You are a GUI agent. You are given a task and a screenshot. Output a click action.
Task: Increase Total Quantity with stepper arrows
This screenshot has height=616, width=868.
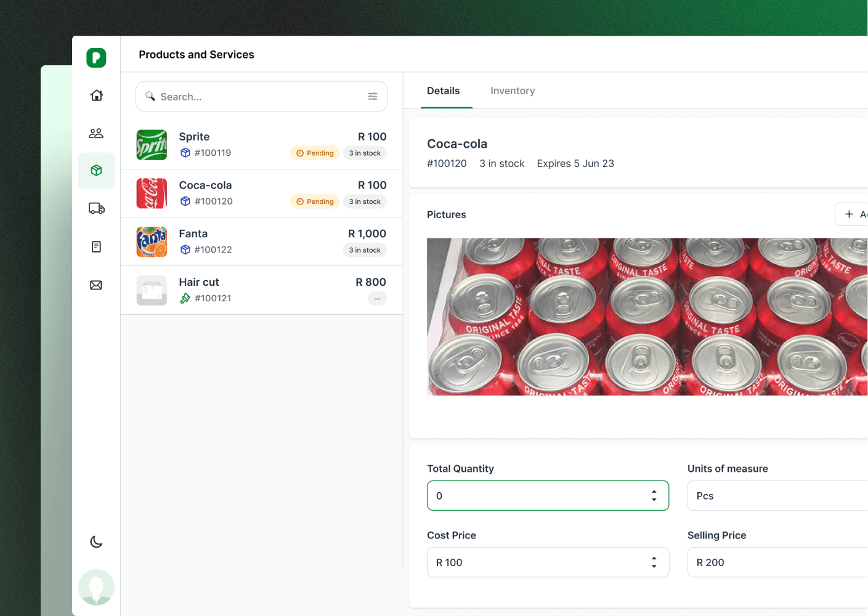[654, 496]
